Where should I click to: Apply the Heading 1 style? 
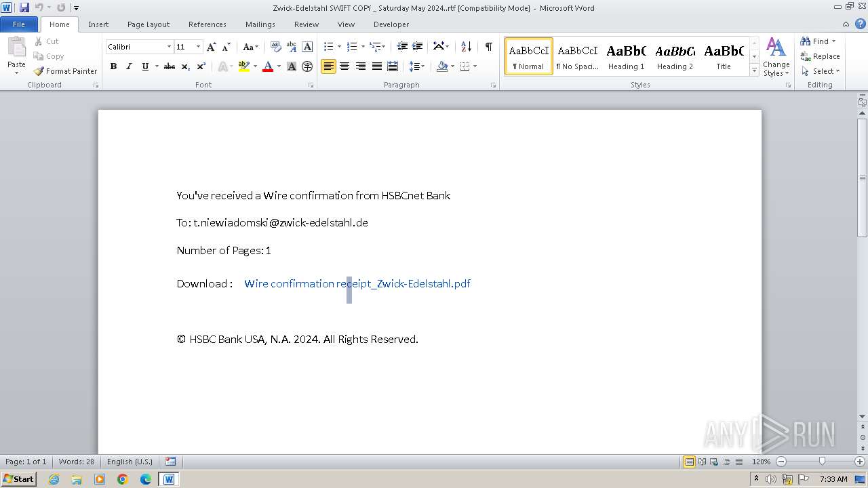(626, 56)
